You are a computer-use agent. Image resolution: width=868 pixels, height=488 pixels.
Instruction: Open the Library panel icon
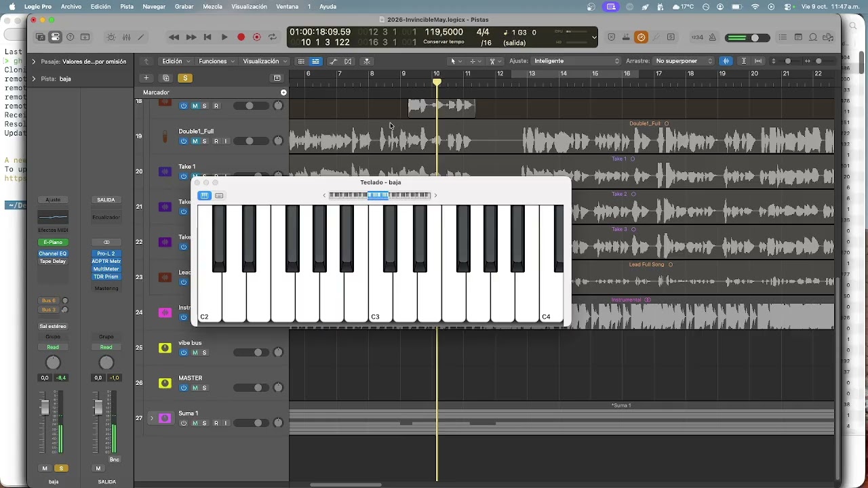point(41,37)
